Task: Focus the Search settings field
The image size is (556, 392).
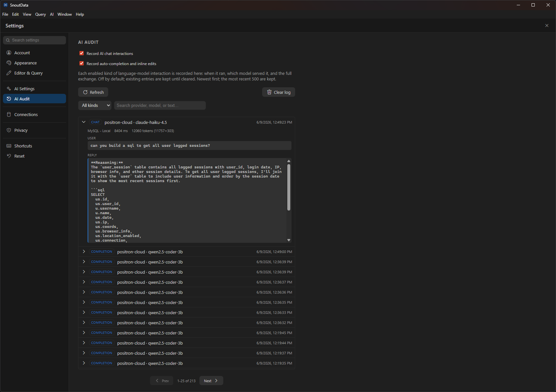Action: [34, 40]
